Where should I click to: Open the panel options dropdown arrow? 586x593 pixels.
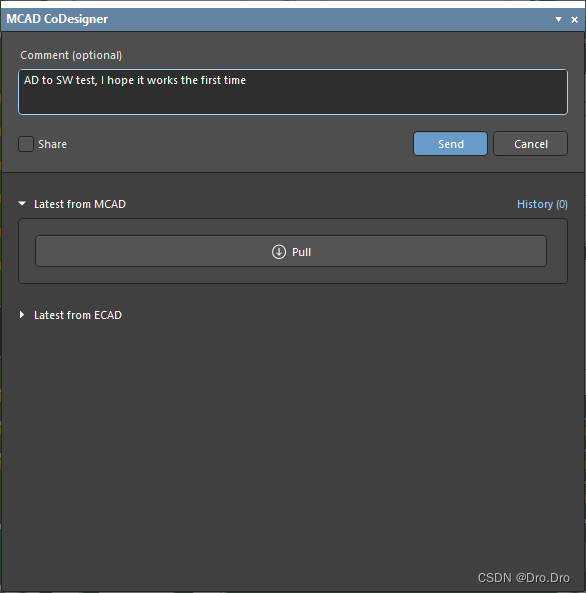[558, 19]
